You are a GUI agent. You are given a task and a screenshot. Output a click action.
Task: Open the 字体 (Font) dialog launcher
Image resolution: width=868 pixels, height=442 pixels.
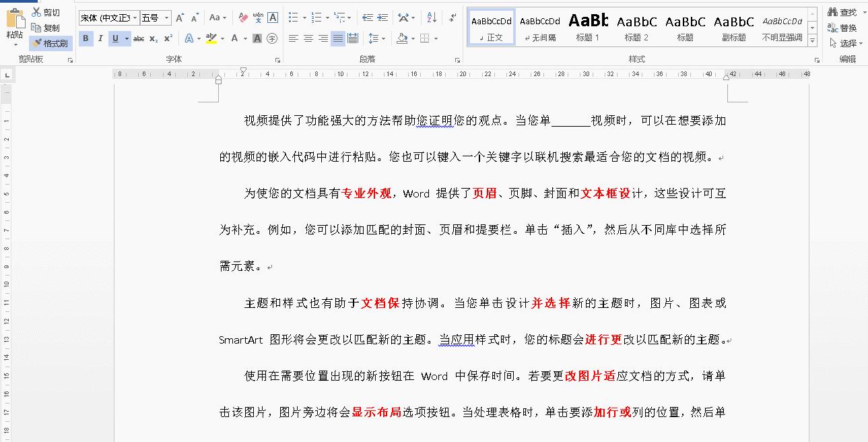(x=277, y=60)
